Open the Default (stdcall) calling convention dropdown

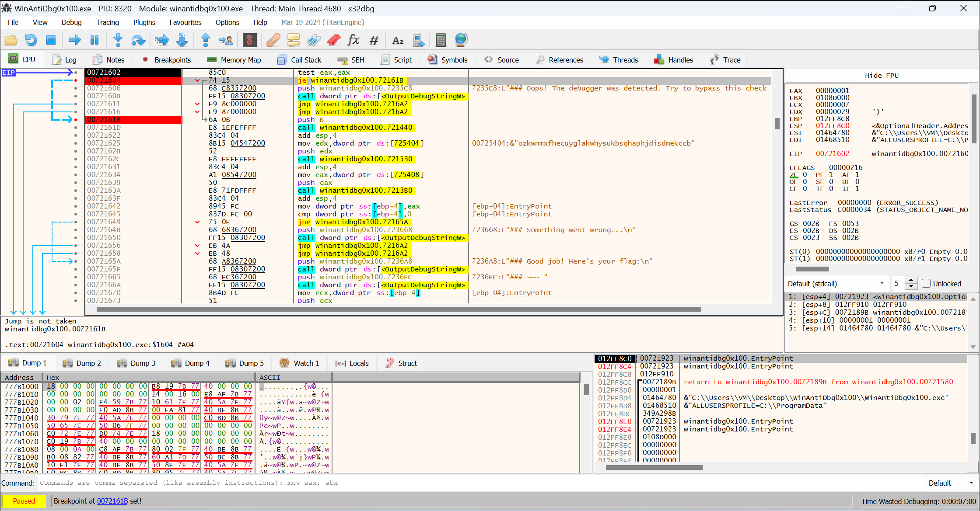[x=836, y=283]
